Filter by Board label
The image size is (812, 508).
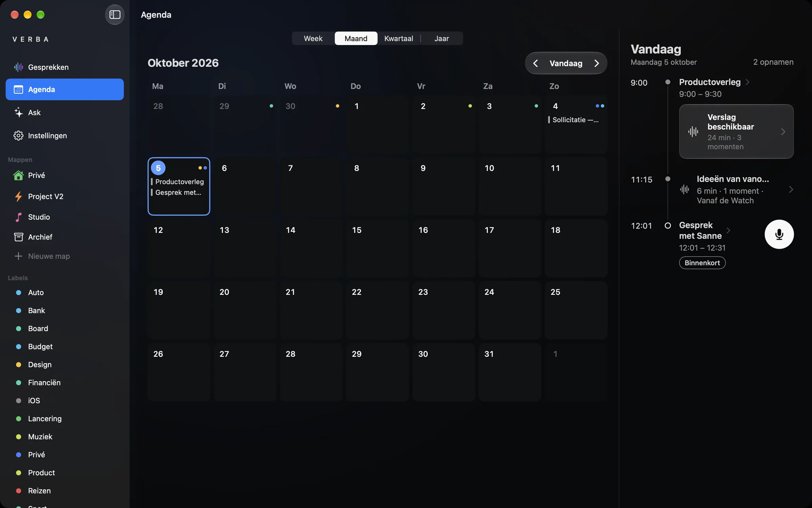pos(65,328)
